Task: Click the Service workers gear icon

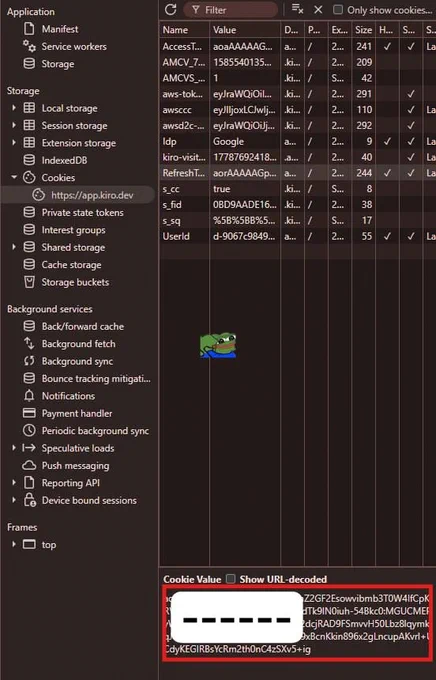Action: click(x=29, y=46)
